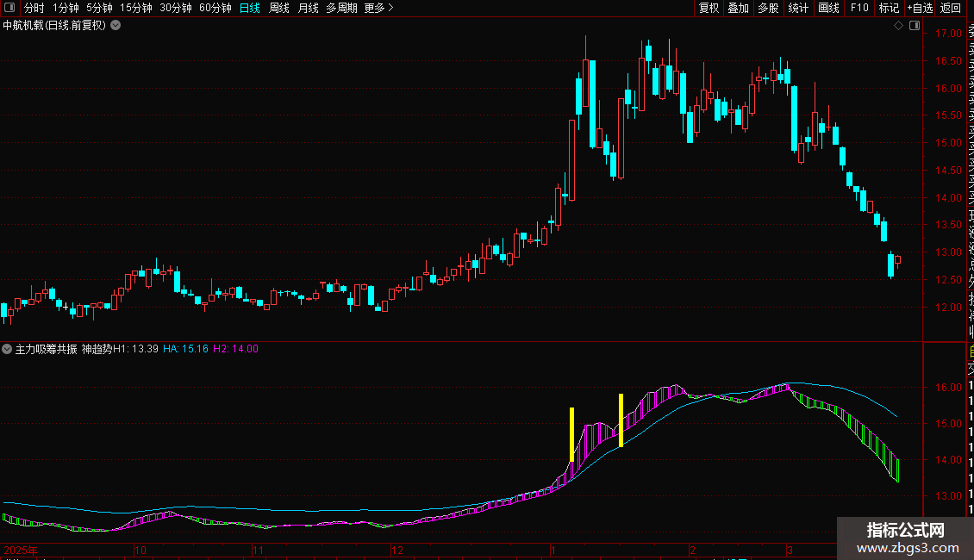The image size is (974, 560).
Task: Select the 1分钟 period tab
Action: pyautogui.click(x=66, y=8)
